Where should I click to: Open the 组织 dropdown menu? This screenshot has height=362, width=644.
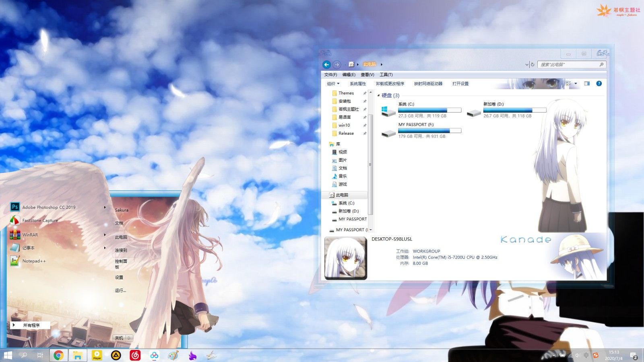point(333,84)
